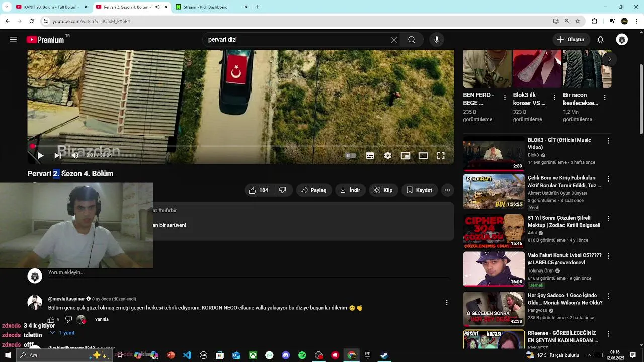Like the comment by @mevluttaspinar
This screenshot has width=644, height=362.
coord(51,320)
